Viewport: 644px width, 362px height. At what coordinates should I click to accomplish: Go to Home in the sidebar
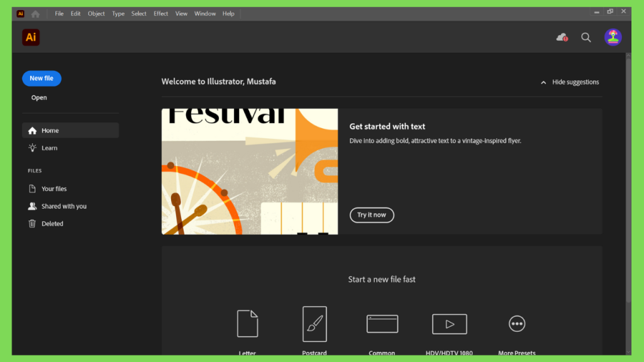click(70, 131)
